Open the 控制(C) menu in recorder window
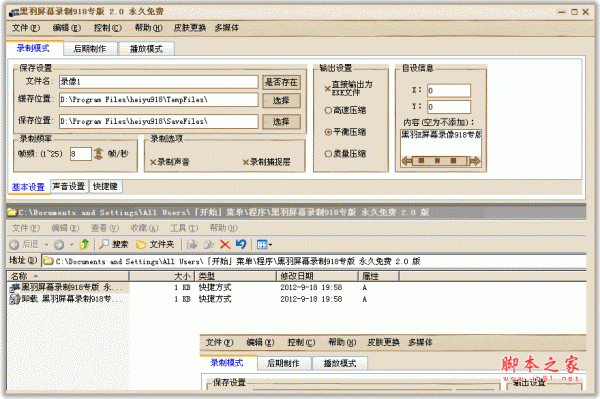This screenshot has height=399, width=600. tap(108, 28)
